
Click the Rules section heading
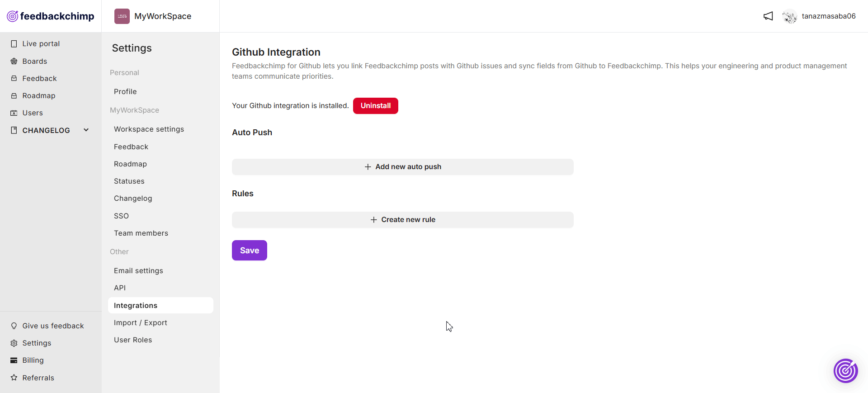tap(243, 194)
